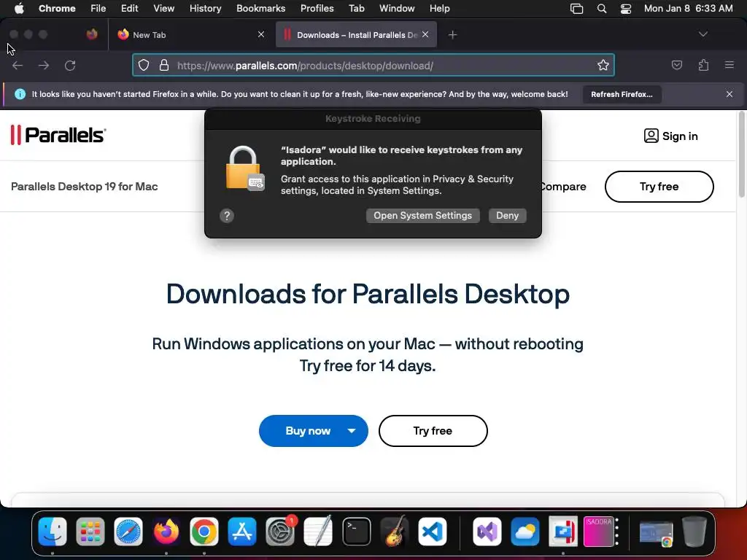The width and height of the screenshot is (747, 560).
Task: Expand the list all tabs chevron
Action: point(703,34)
